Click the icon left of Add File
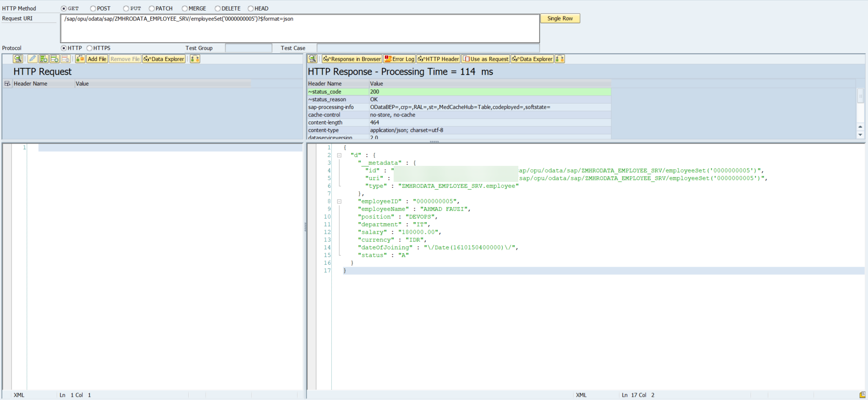868x400 pixels. point(80,59)
